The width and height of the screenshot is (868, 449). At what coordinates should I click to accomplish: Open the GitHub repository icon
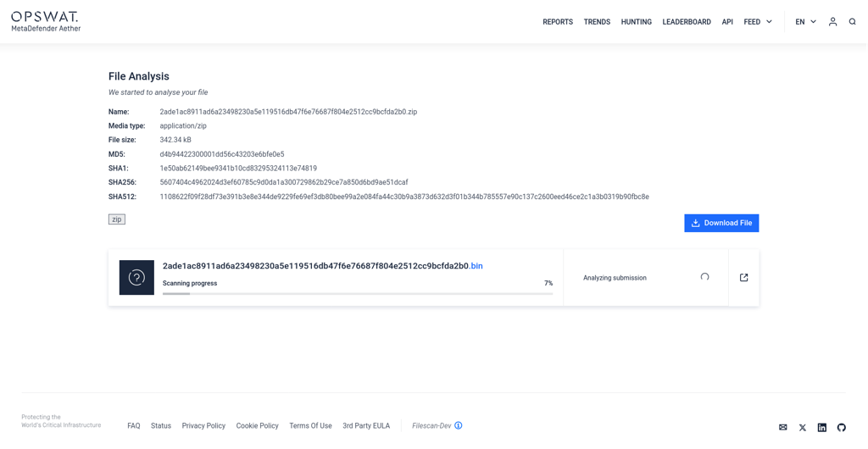842,427
